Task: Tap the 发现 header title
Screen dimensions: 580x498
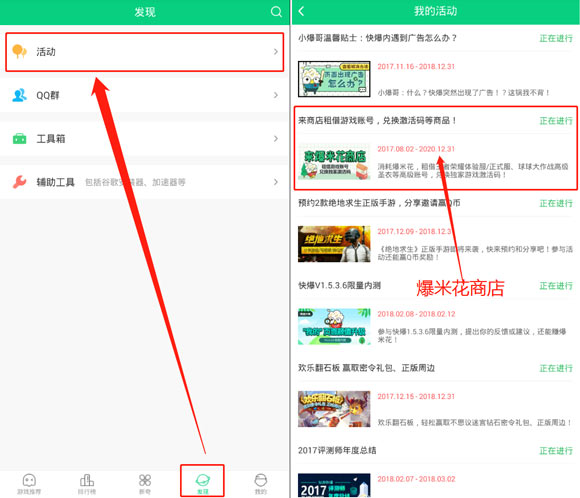Action: 145,12
